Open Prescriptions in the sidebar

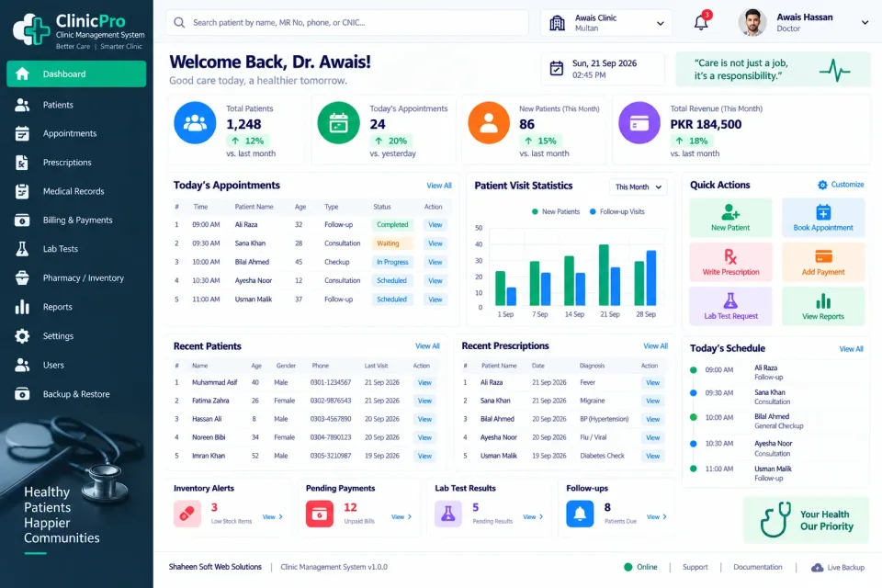tap(76, 163)
